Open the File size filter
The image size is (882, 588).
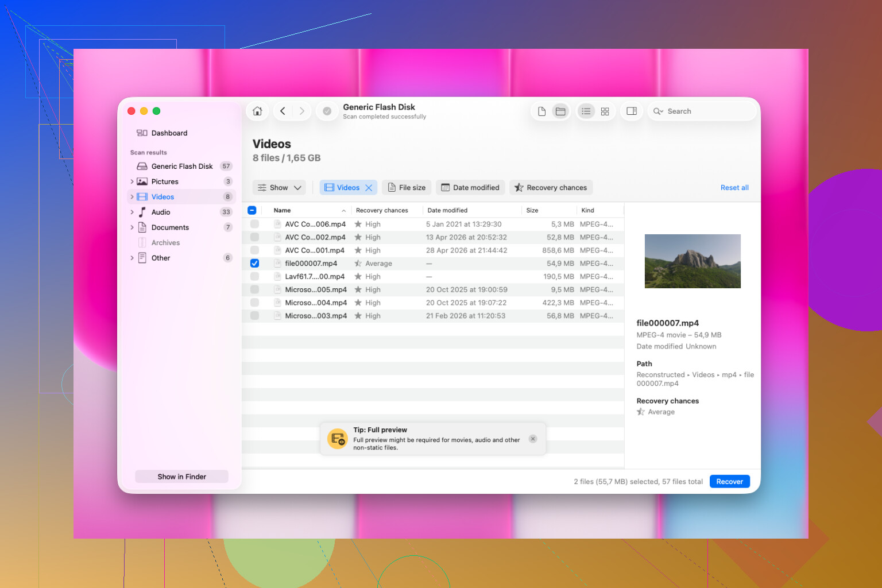pyautogui.click(x=407, y=188)
